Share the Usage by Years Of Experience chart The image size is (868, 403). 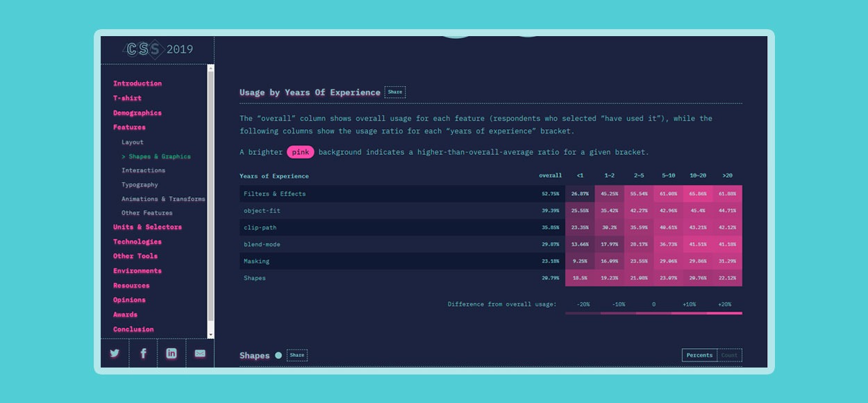click(395, 92)
